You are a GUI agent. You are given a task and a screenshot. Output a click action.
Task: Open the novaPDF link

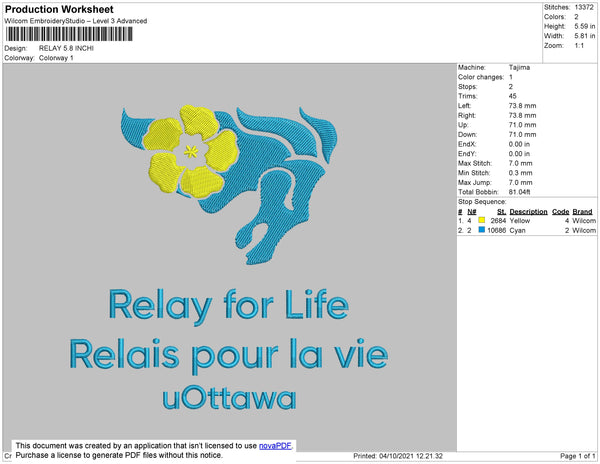275,446
